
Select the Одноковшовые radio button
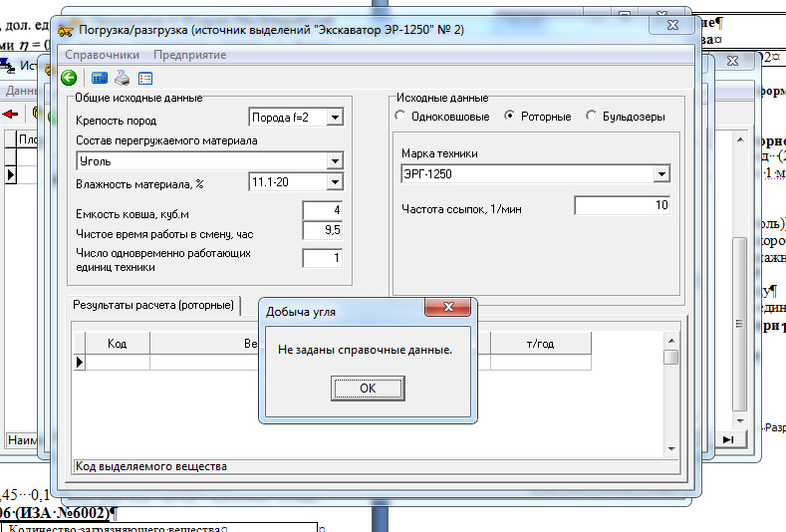(x=400, y=117)
